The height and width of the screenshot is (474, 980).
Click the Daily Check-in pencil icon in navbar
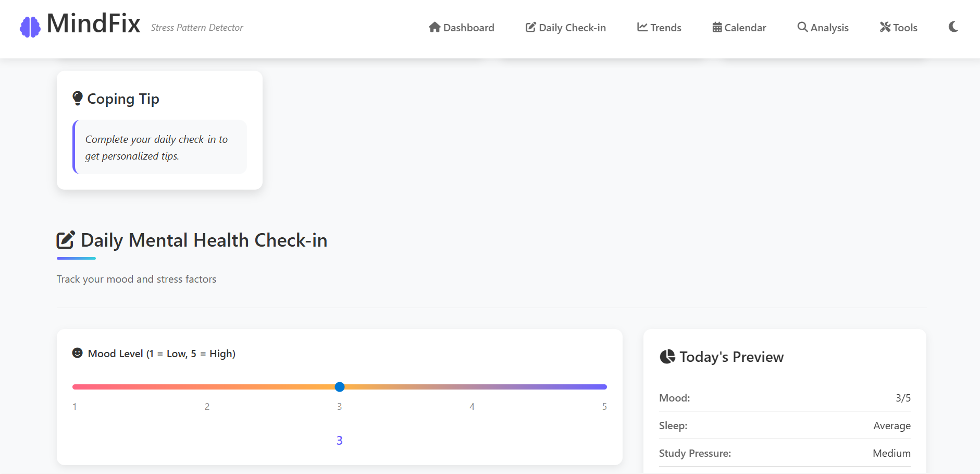click(x=531, y=27)
